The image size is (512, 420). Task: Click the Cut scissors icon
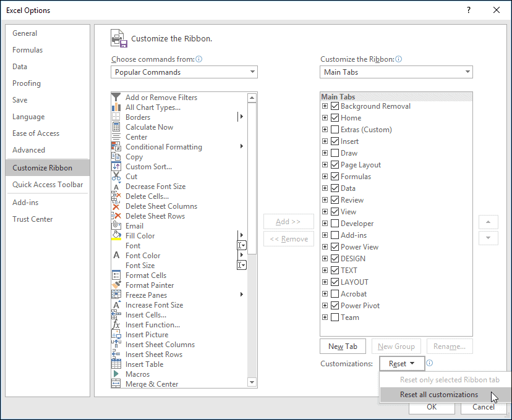coord(116,177)
